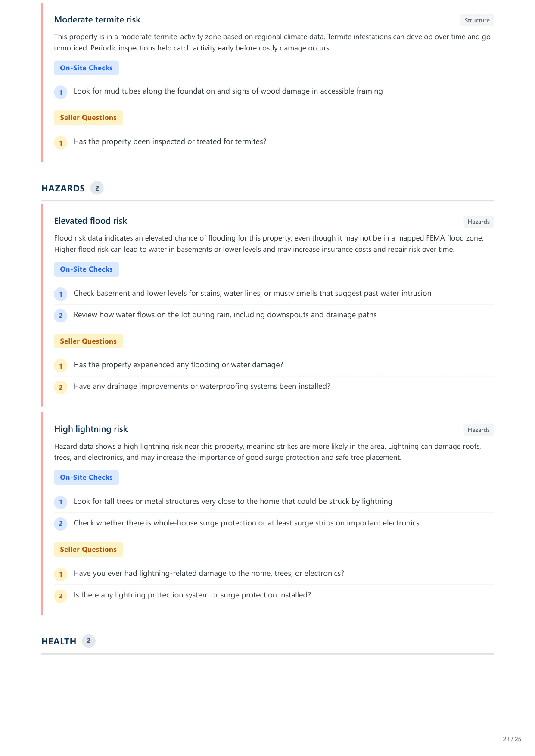
Task: Click the page indicator 23 / 25
Action: pos(512,739)
